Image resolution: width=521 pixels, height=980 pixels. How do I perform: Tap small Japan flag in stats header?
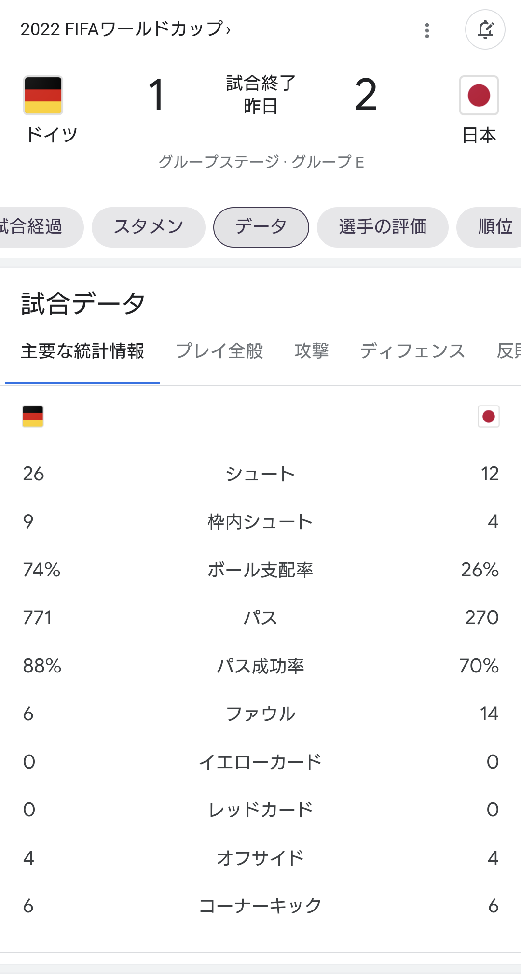pyautogui.click(x=488, y=416)
